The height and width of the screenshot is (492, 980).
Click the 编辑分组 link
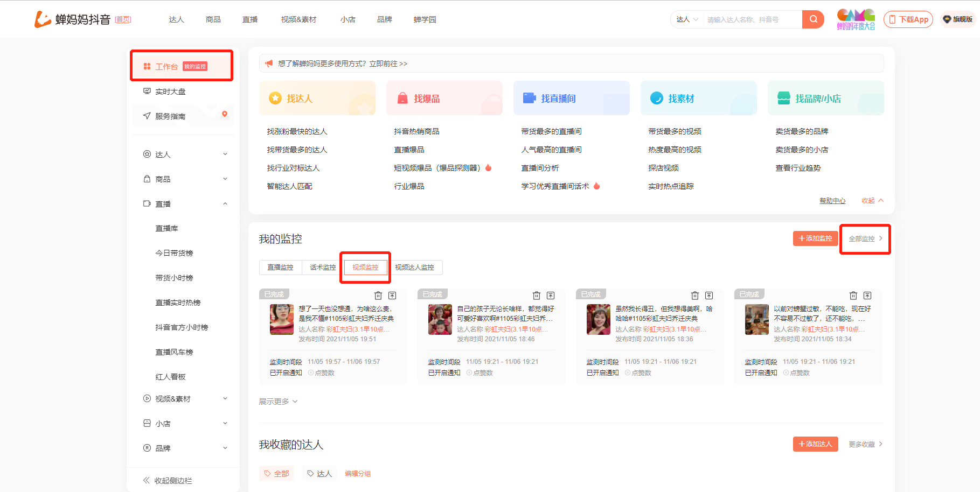pyautogui.click(x=358, y=474)
